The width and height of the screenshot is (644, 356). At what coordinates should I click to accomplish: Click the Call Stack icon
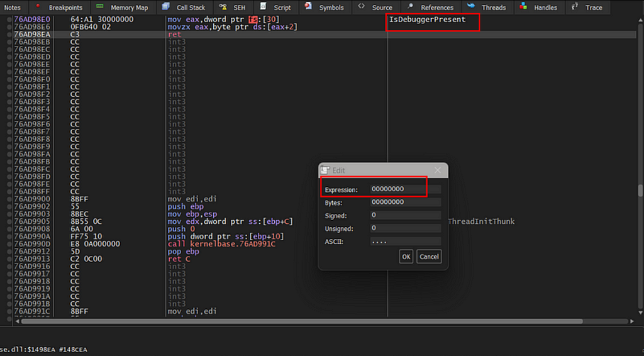click(166, 6)
